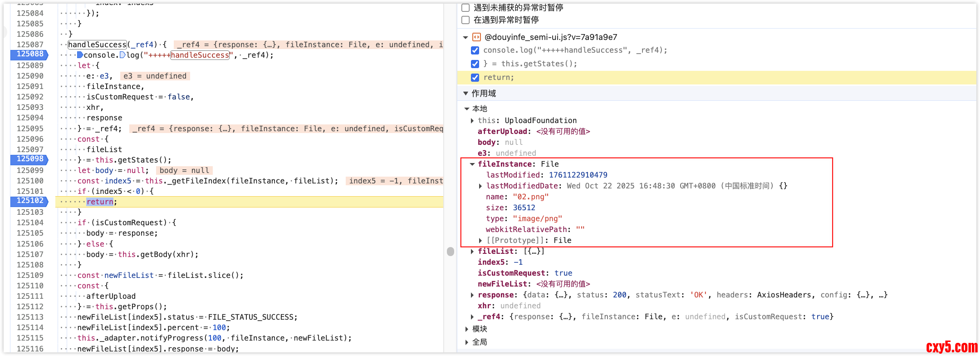980x356 pixels.
Task: Jump to the "} = this.getStates();" breakpoint entry
Action: (530, 64)
